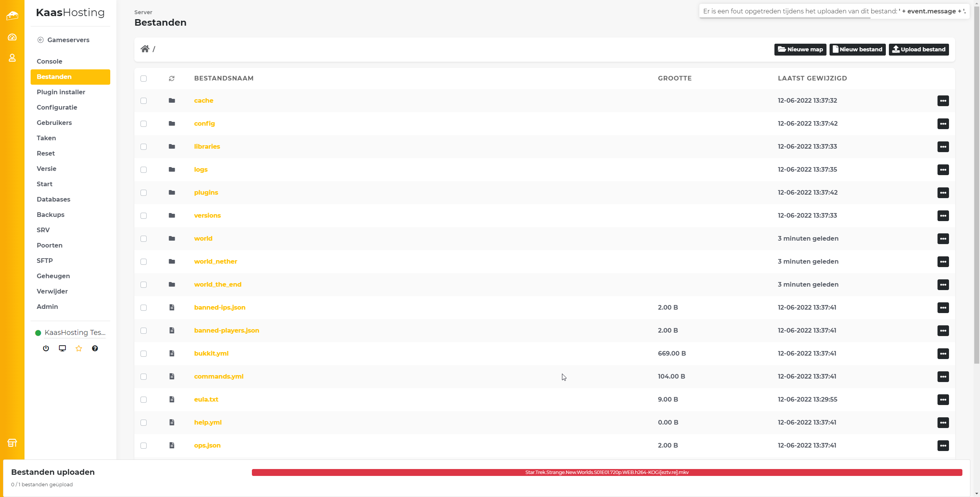The width and height of the screenshot is (980, 497).
Task: Click the red upload progress bar
Action: tap(607, 472)
